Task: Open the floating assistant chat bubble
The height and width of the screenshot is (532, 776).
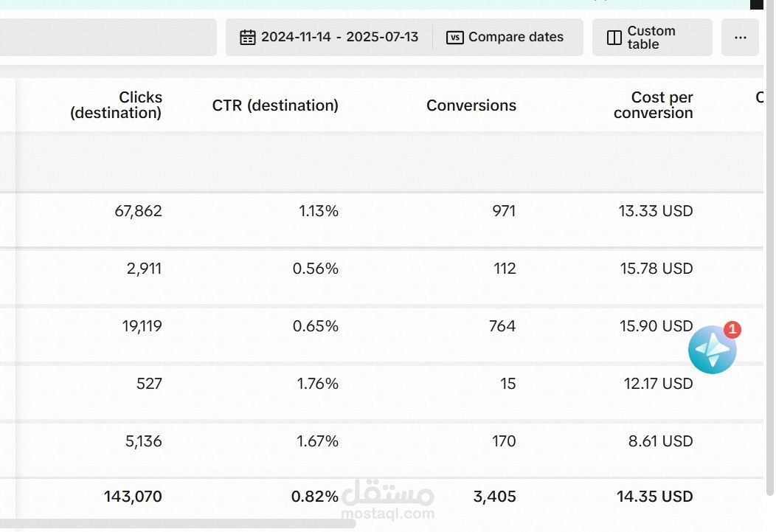Action: pyautogui.click(x=712, y=350)
